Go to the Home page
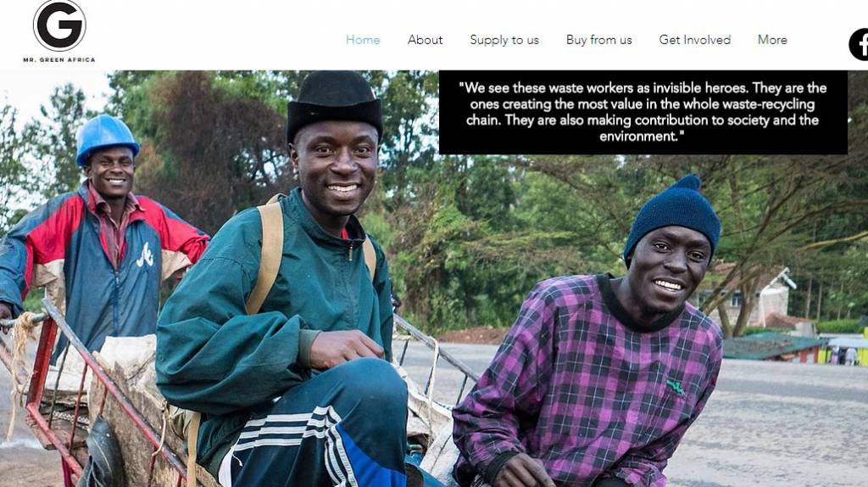 pos(363,40)
